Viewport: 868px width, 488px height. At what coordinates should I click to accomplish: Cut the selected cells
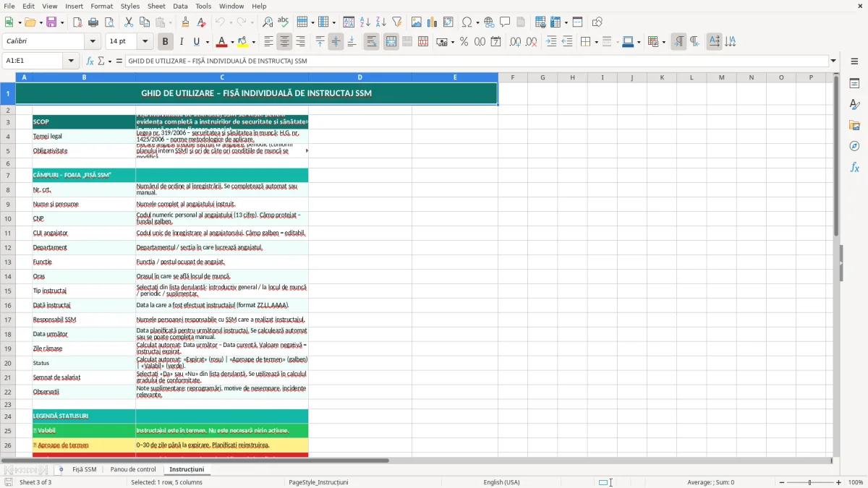click(x=129, y=22)
